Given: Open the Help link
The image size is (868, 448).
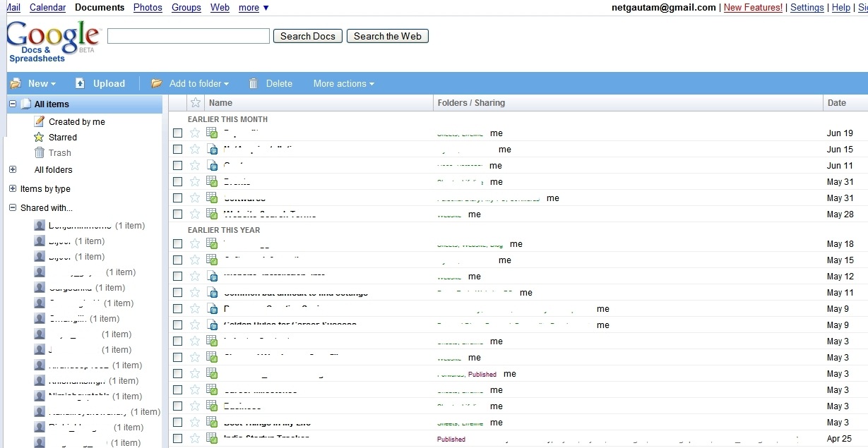Looking at the screenshot, I should pyautogui.click(x=841, y=8).
